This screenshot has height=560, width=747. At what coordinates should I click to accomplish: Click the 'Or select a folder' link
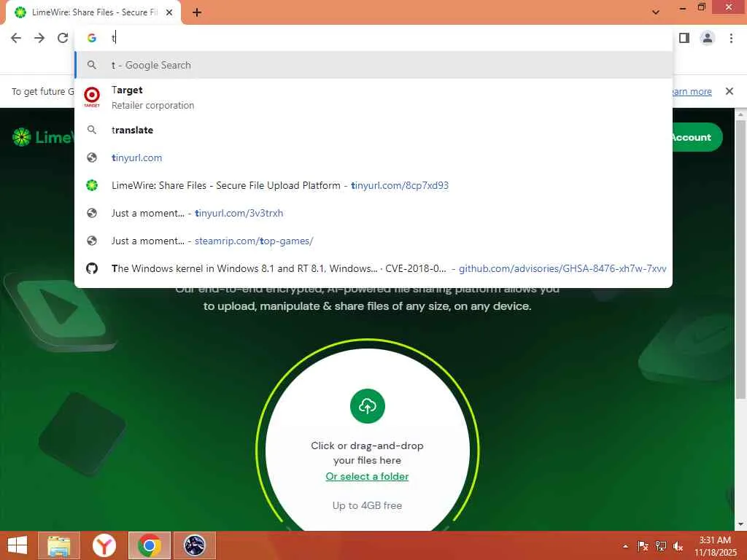(x=368, y=476)
